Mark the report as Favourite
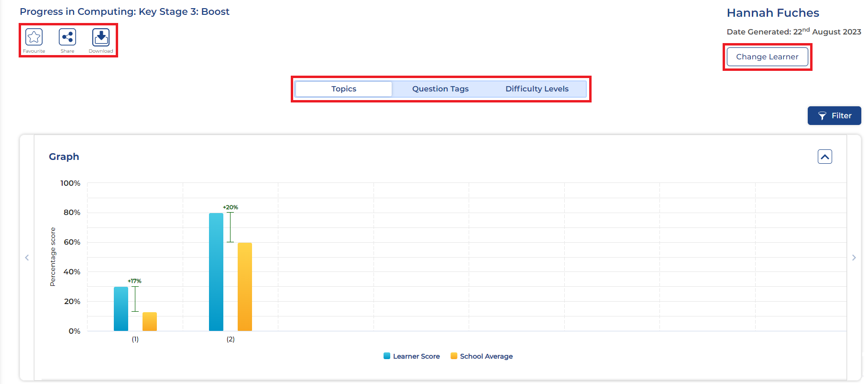This screenshot has height=384, width=868. 34,37
